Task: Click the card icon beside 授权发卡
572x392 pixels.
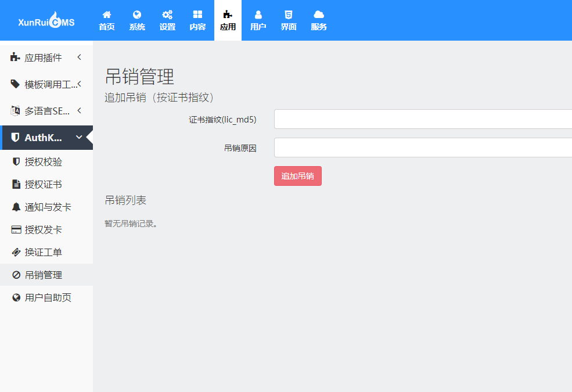Action: click(x=16, y=230)
